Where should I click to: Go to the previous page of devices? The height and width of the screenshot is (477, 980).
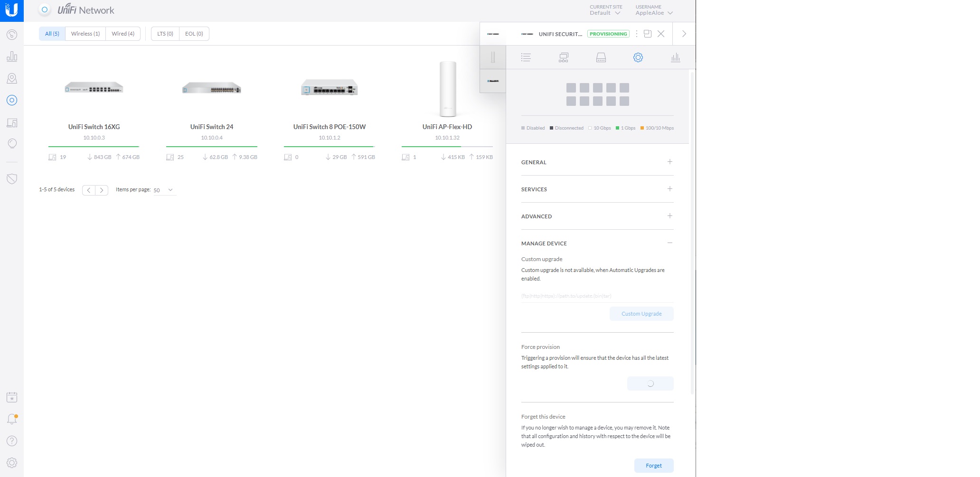click(89, 190)
